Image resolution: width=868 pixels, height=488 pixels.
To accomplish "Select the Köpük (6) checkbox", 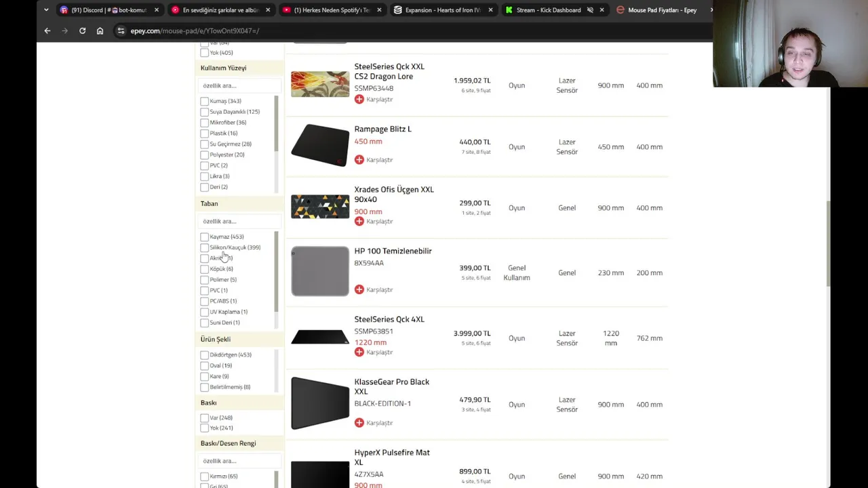I will [x=204, y=269].
